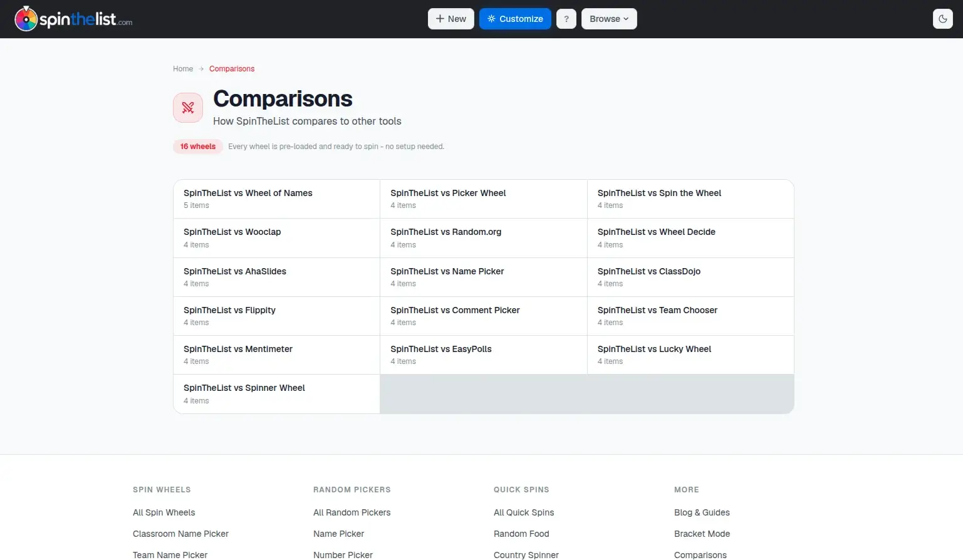The width and height of the screenshot is (963, 560).
Task: Open SpinTheList vs Spinner Wheel
Action: coord(276,394)
